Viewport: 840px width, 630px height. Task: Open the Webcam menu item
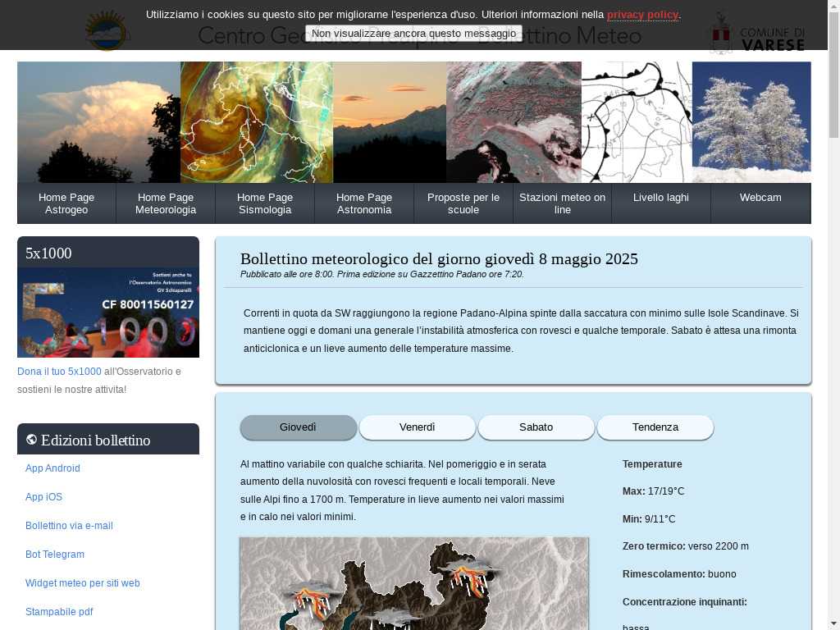[760, 203]
